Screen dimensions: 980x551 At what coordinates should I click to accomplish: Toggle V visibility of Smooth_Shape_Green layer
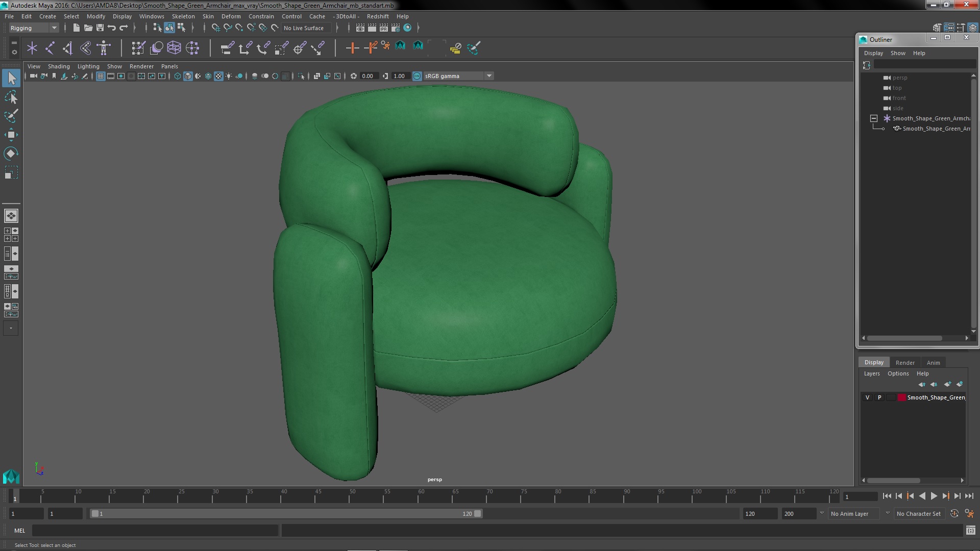pyautogui.click(x=867, y=397)
